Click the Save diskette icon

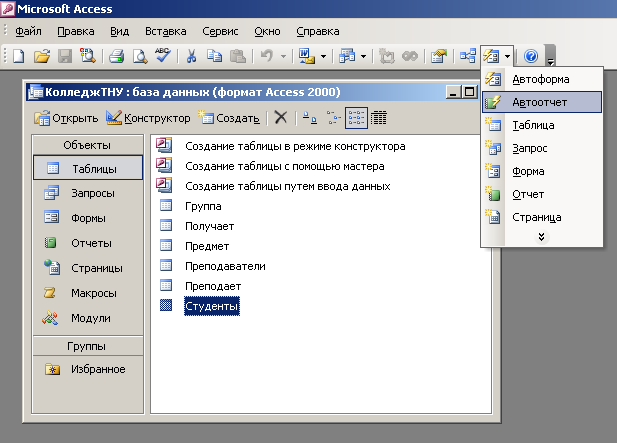[65, 56]
